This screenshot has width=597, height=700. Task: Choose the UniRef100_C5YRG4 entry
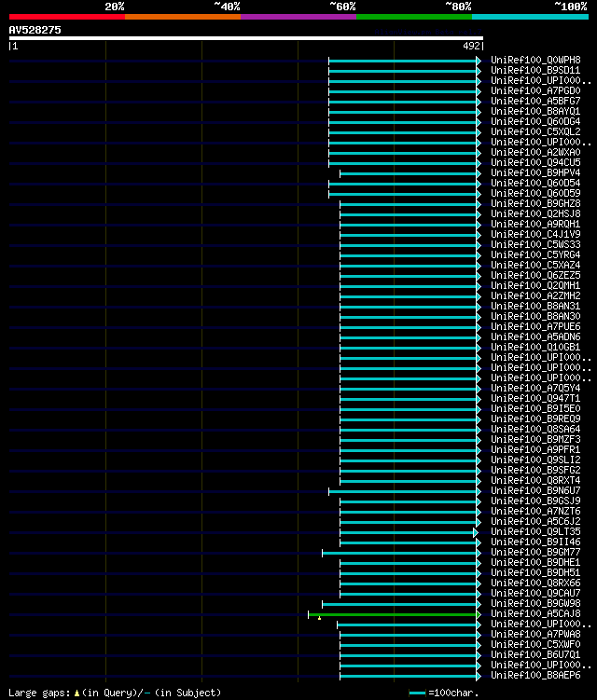tap(535, 254)
